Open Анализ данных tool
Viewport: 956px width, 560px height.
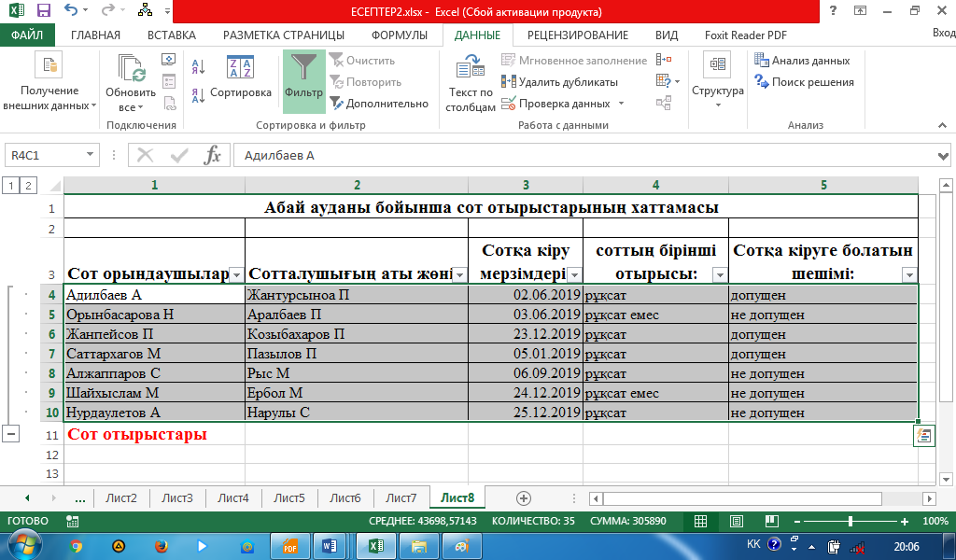click(x=802, y=61)
